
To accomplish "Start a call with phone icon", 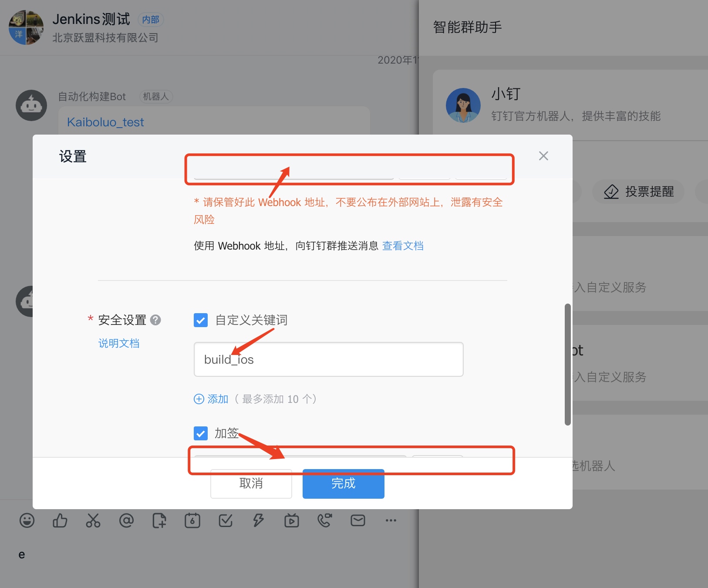I will pyautogui.click(x=325, y=520).
